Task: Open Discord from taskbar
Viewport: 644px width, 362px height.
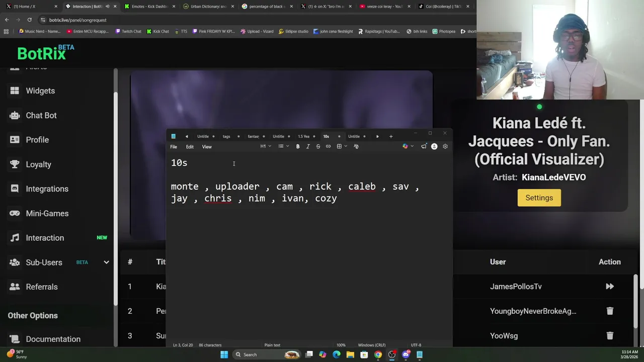Action: 406,354
